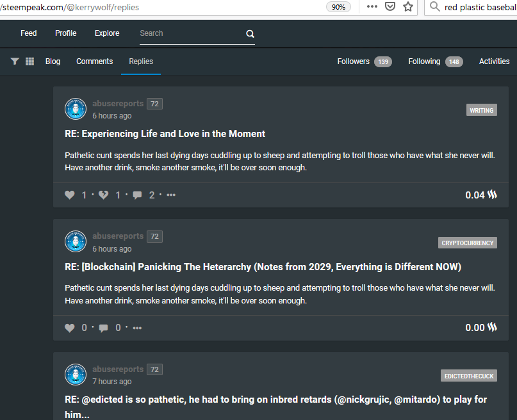Viewport: 517px width, 420px height.
Task: Open the Explore menu item
Action: pos(107,33)
